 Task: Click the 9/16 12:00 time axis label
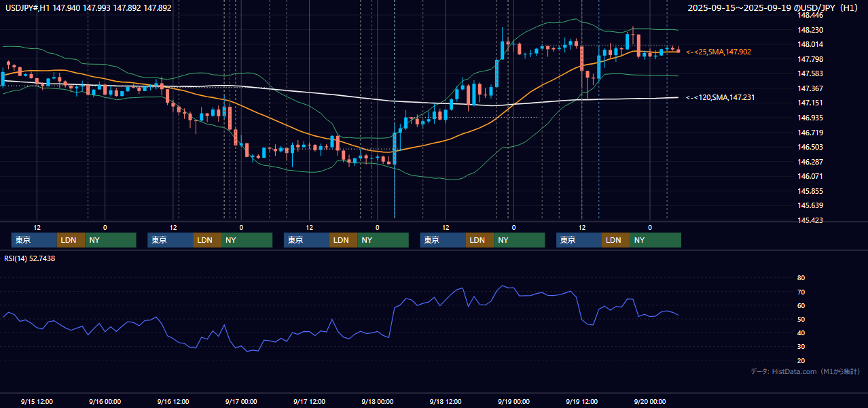point(173,401)
